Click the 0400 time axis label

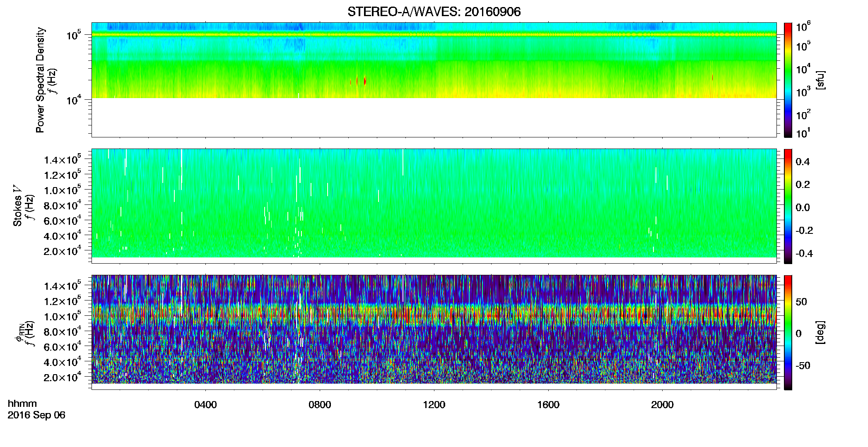point(205,404)
